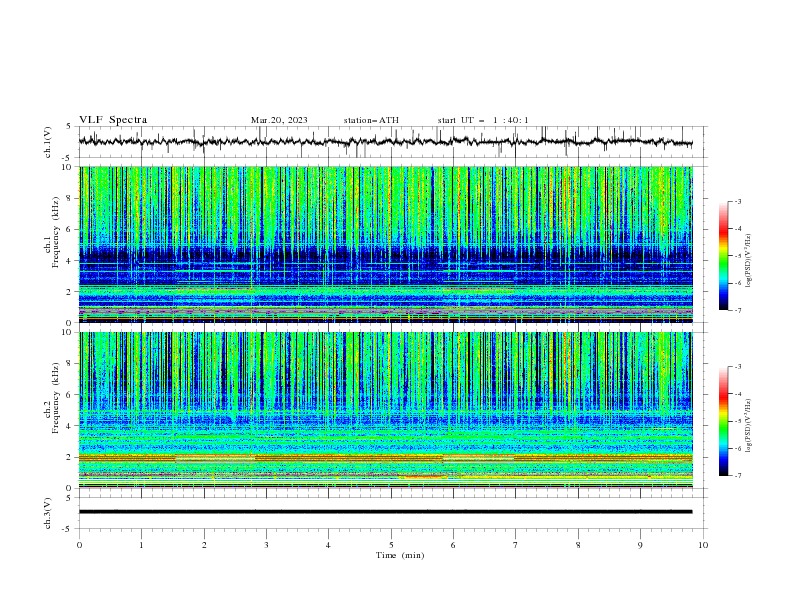Click the upper color scale bar for ch.1
Viewport: 792px width, 612px height.
(724, 256)
